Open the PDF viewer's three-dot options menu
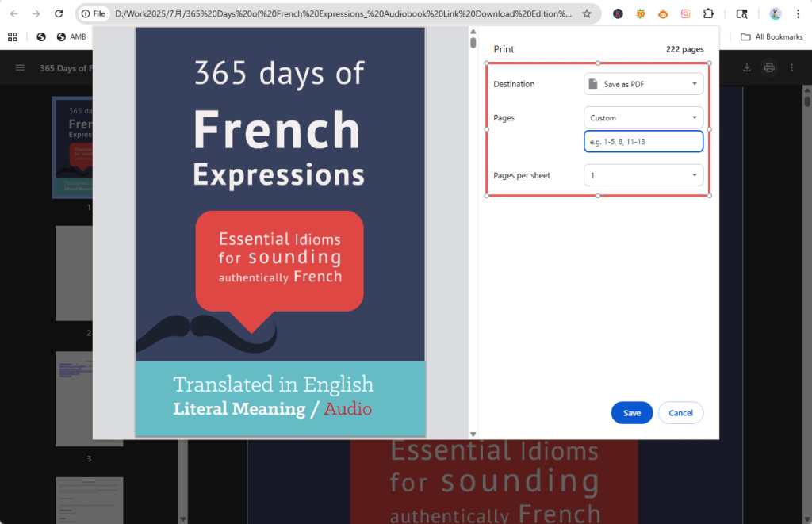Viewport: 812px width, 524px height. point(791,67)
